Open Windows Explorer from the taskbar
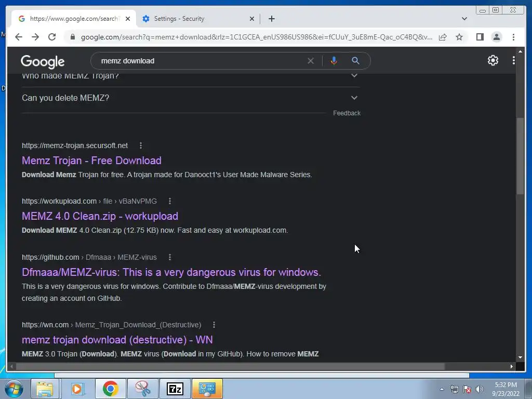 coord(45,389)
